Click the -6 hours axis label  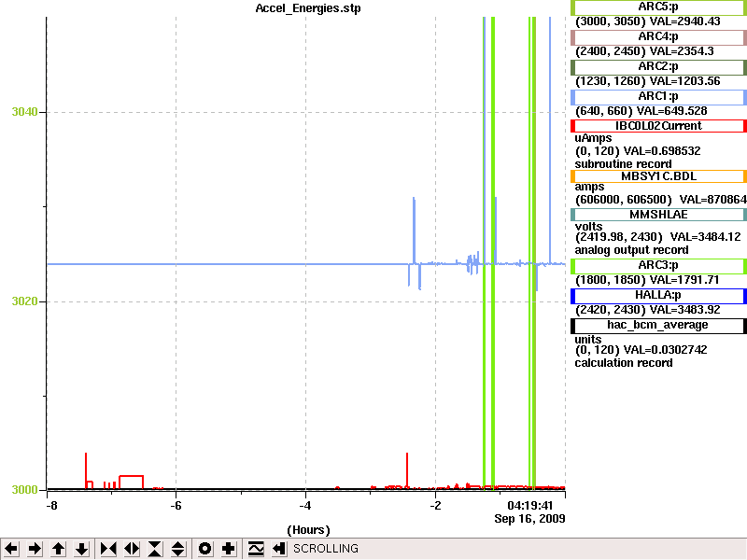(176, 506)
